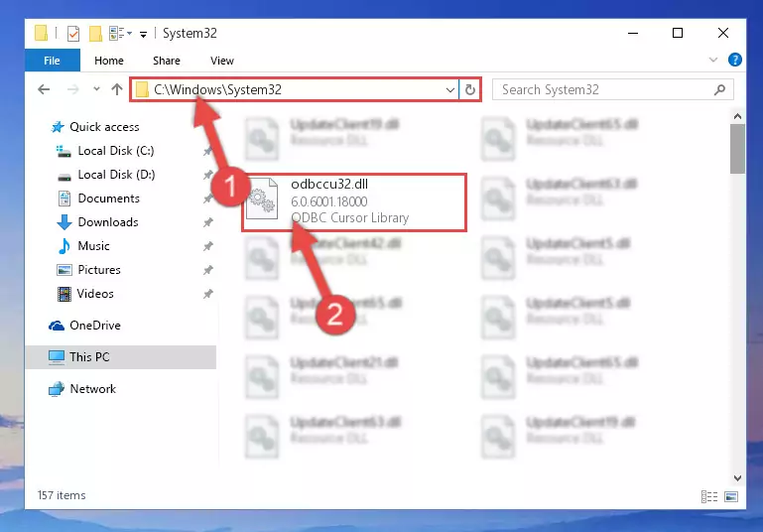Click the C:\Windows\System32 address bar
The height and width of the screenshot is (532, 763).
coord(295,89)
